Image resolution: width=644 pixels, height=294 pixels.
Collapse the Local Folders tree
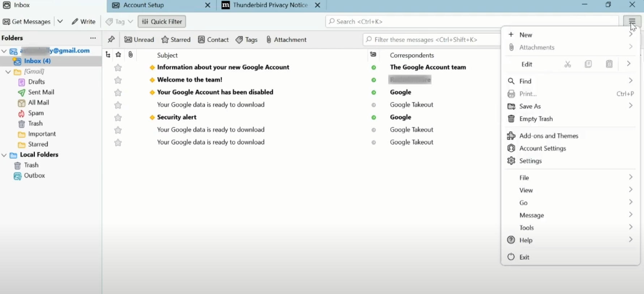coord(4,155)
